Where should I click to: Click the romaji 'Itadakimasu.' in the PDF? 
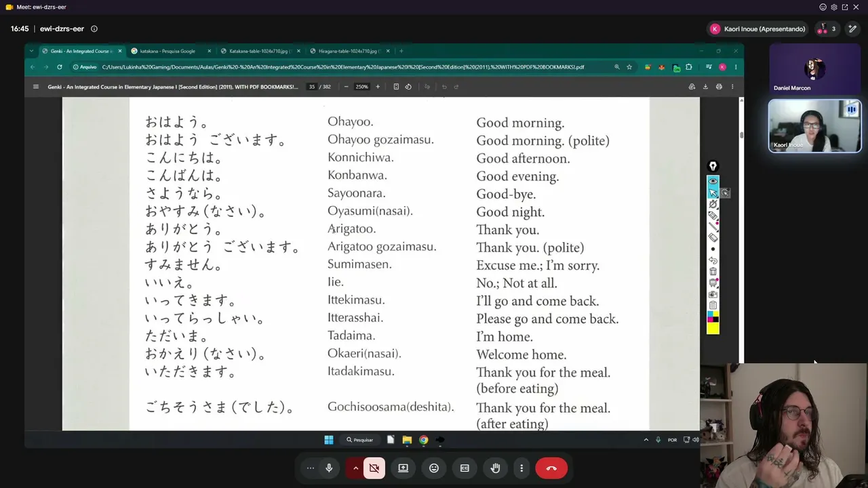point(361,371)
